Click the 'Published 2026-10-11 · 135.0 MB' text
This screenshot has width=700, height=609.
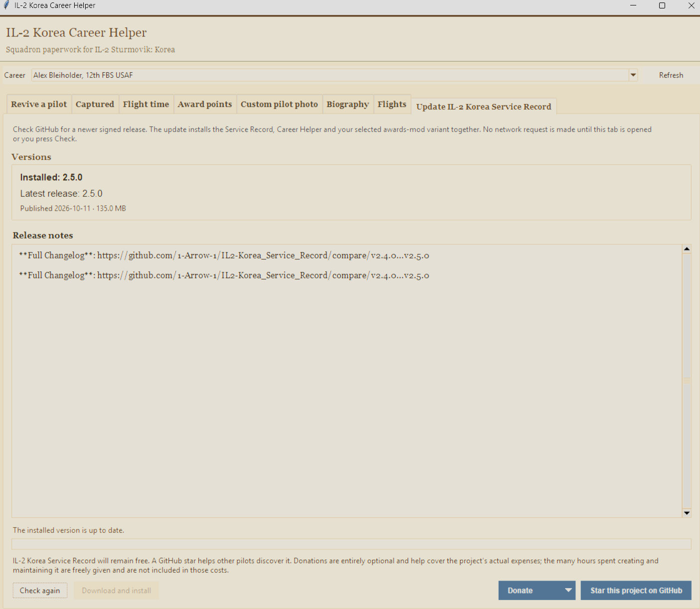pyautogui.click(x=73, y=209)
